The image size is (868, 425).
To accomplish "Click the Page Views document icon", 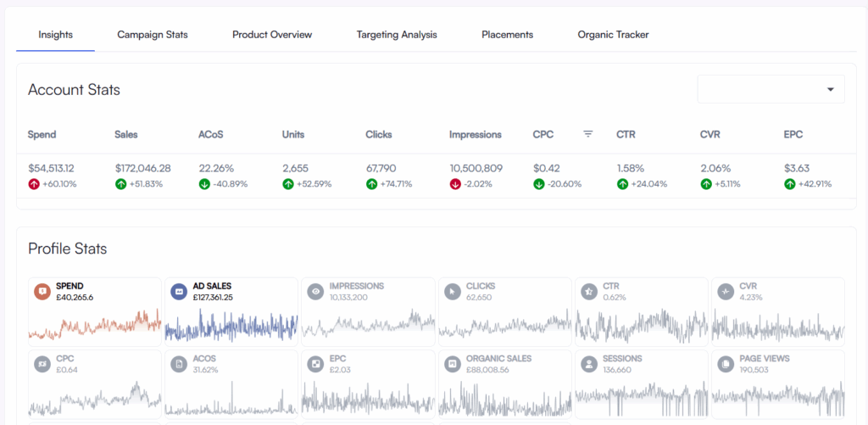I will pos(725,364).
